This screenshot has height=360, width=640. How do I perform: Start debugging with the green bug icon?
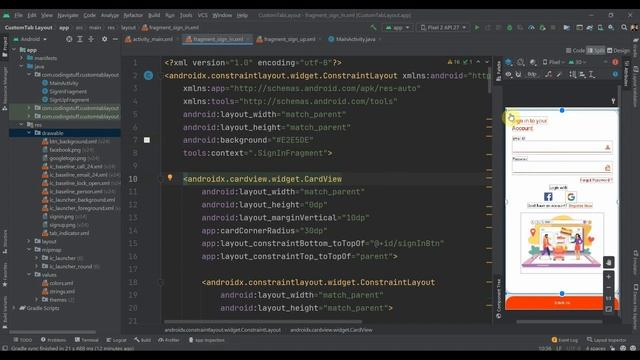[x=509, y=27]
